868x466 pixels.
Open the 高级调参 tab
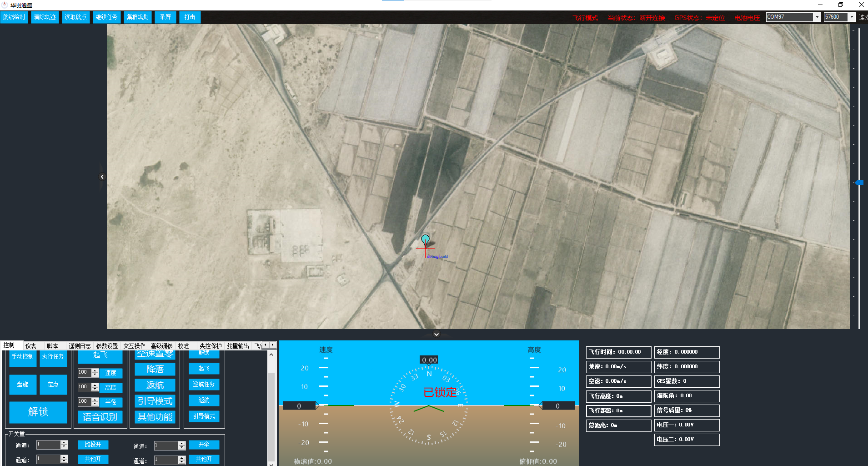(161, 346)
